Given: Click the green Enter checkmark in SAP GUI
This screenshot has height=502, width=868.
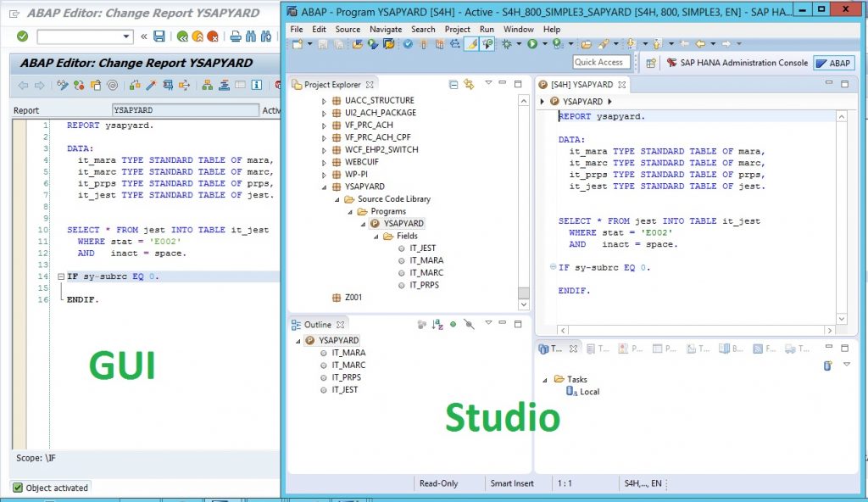Looking at the screenshot, I should point(22,36).
